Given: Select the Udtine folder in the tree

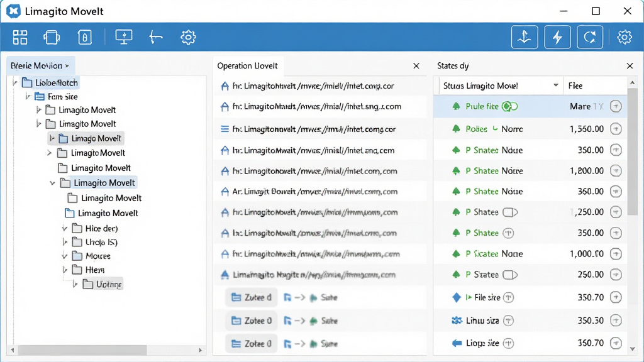Looking at the screenshot, I should point(103,284).
